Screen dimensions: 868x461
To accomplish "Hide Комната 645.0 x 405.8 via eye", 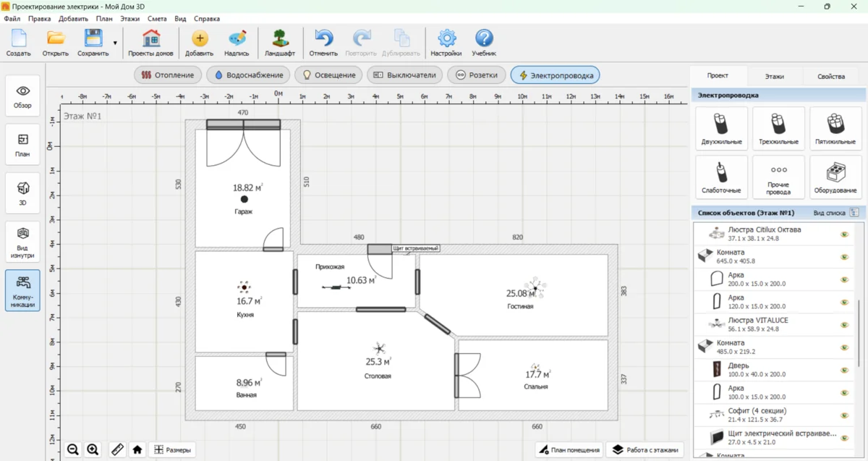I will [x=844, y=257].
